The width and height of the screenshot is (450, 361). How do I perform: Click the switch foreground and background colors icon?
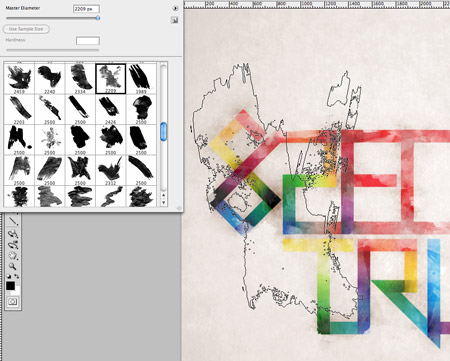[x=17, y=276]
